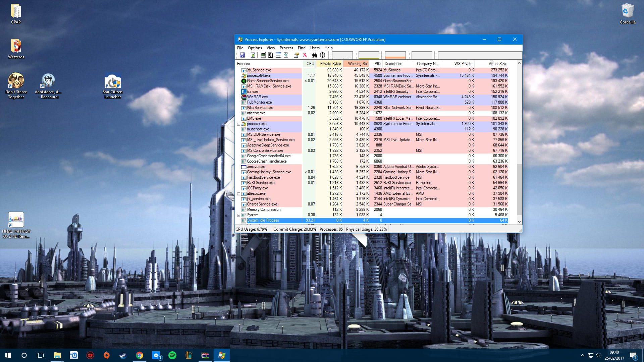Select the WinRAR.exe process row
Screen dimensions: 644x362
click(372, 97)
